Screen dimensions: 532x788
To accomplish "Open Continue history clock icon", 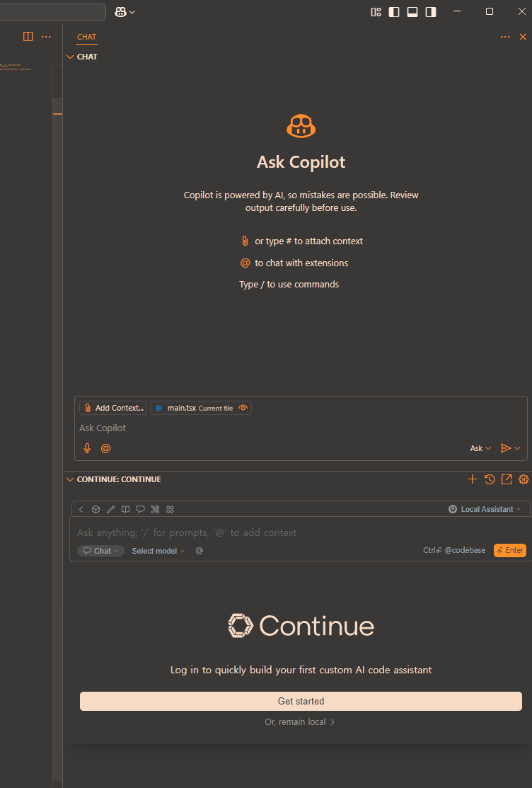I will 490,479.
